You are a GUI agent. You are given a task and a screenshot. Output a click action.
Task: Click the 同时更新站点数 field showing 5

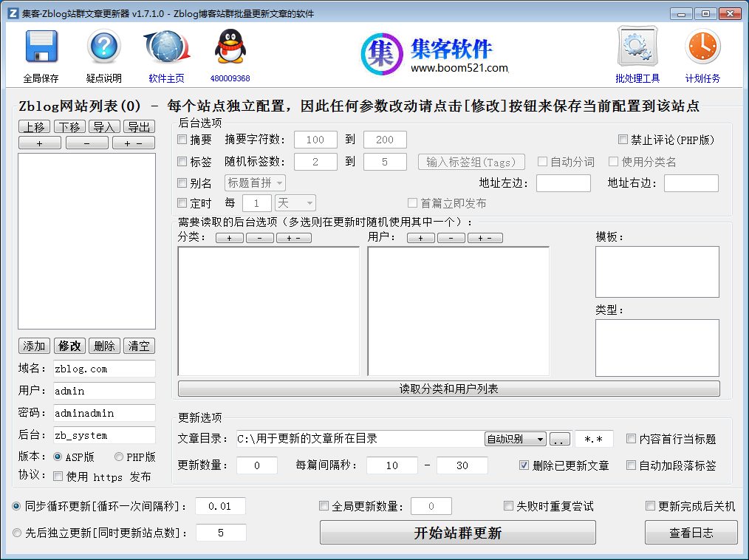tap(221, 533)
